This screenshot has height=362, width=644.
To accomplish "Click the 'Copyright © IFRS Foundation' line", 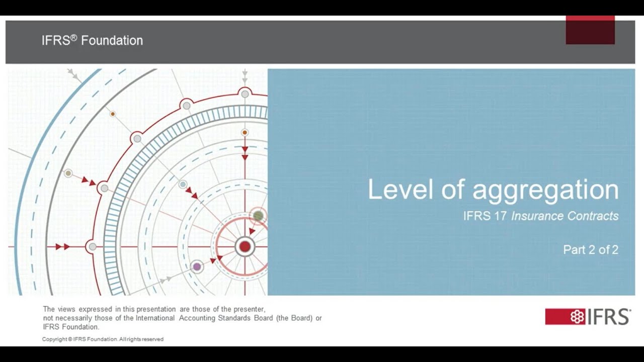I will click(x=103, y=339).
